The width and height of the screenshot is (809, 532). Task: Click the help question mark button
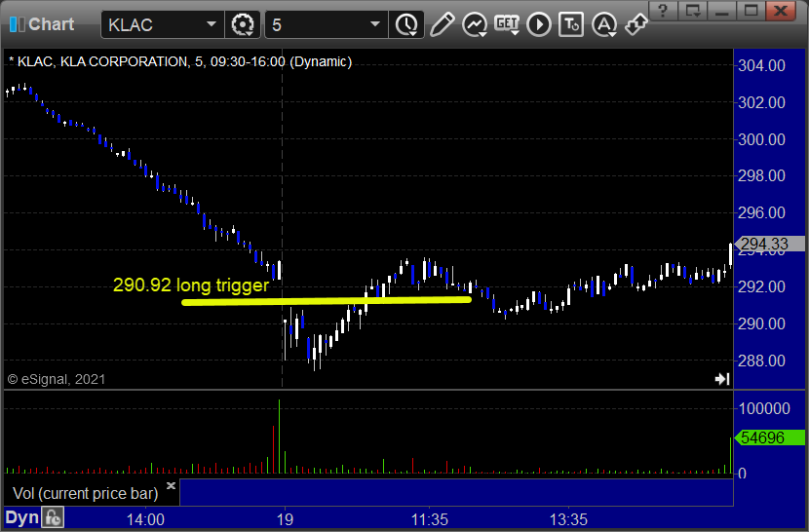[663, 11]
